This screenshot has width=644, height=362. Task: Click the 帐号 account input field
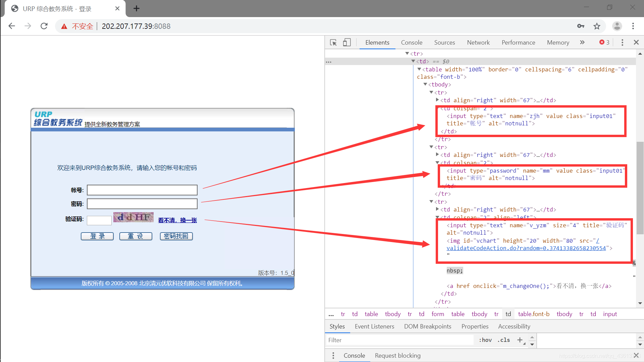point(142,190)
